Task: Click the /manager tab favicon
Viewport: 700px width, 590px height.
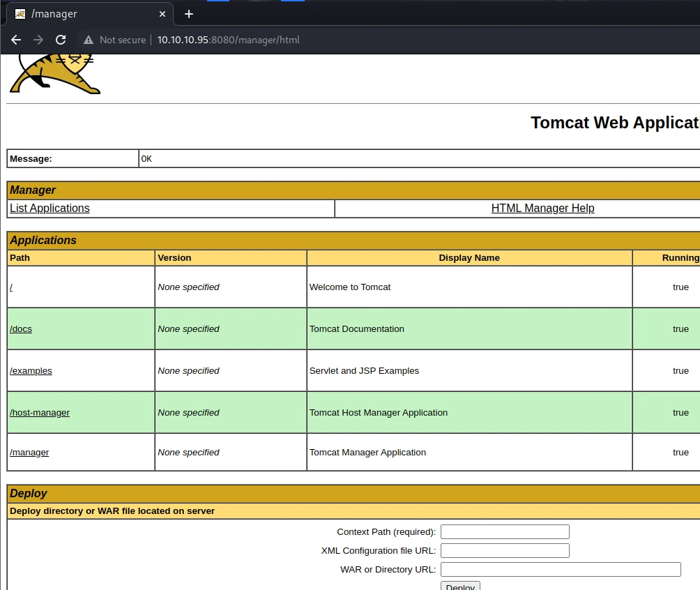Action: 20,14
